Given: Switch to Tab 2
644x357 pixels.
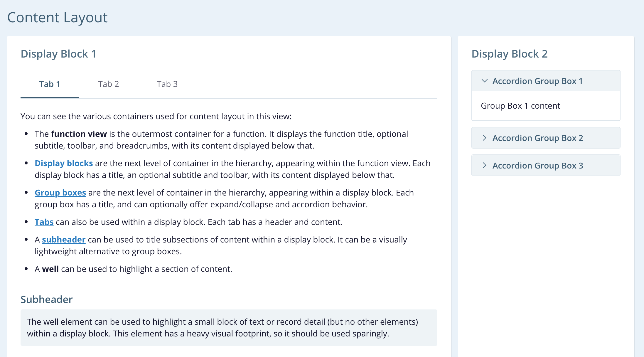Looking at the screenshot, I should tap(108, 84).
